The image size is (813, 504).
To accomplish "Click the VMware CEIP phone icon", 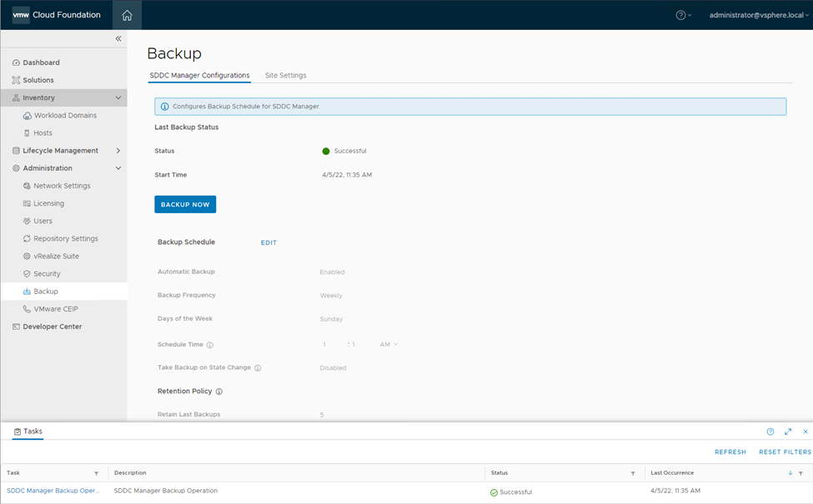I will [27, 309].
